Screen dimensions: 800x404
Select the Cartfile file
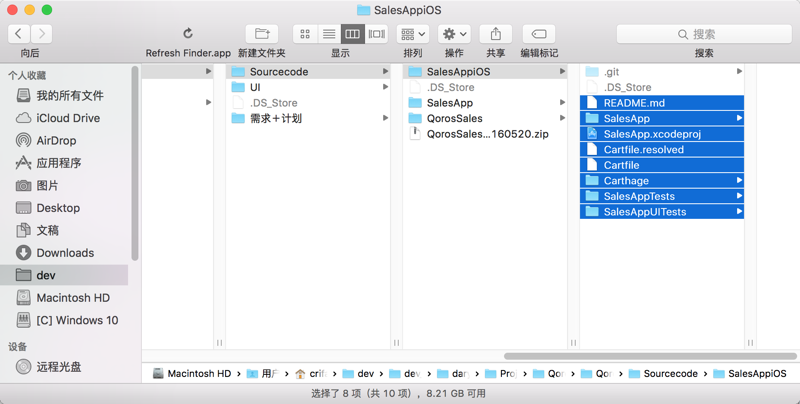click(x=662, y=165)
